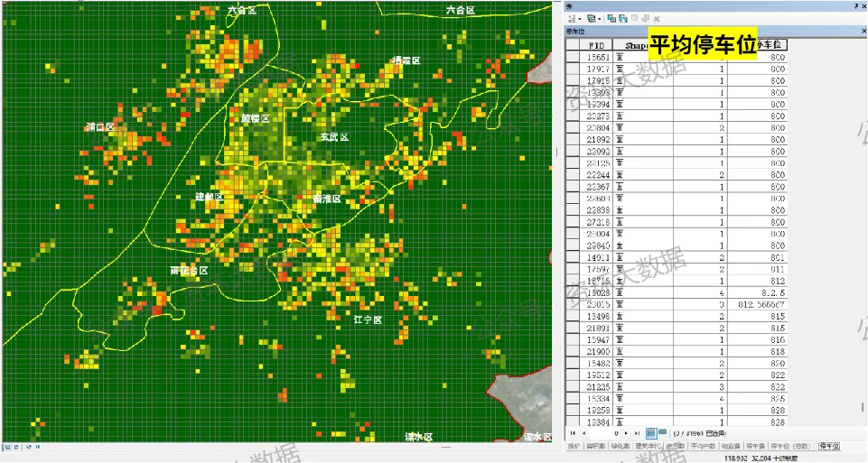Click the 秦淮区 label on map

coord(327,199)
